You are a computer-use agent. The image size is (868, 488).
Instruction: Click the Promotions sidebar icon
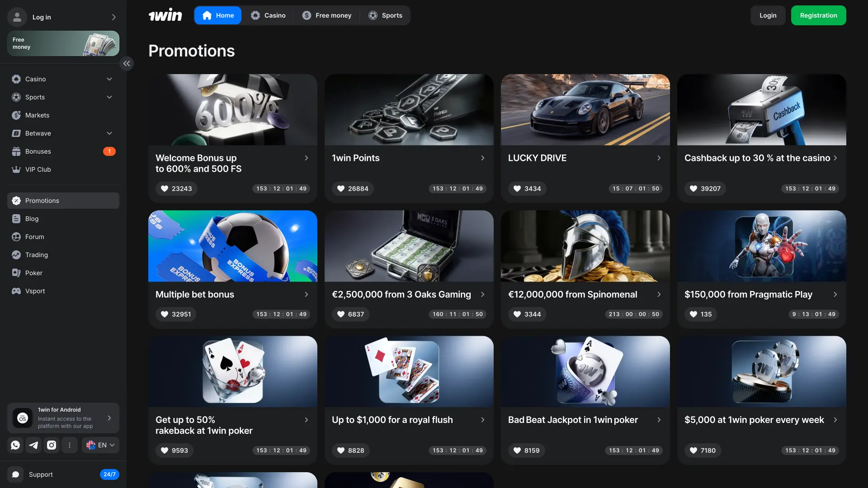(16, 201)
